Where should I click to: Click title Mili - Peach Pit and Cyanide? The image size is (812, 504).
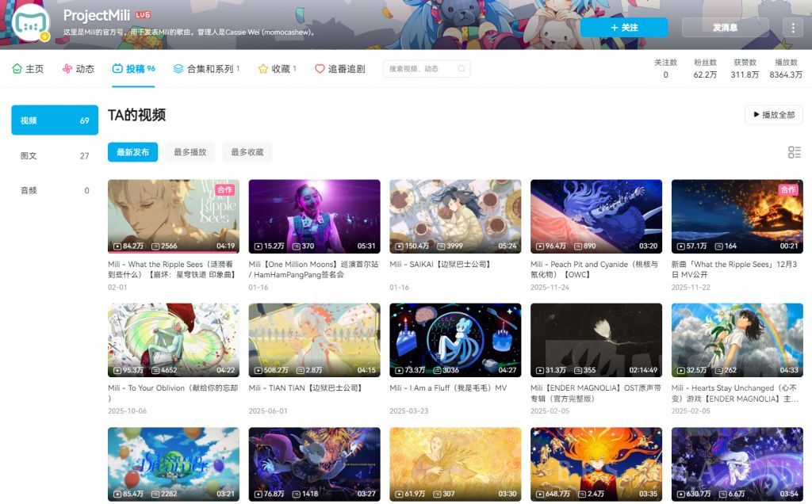tap(595, 269)
